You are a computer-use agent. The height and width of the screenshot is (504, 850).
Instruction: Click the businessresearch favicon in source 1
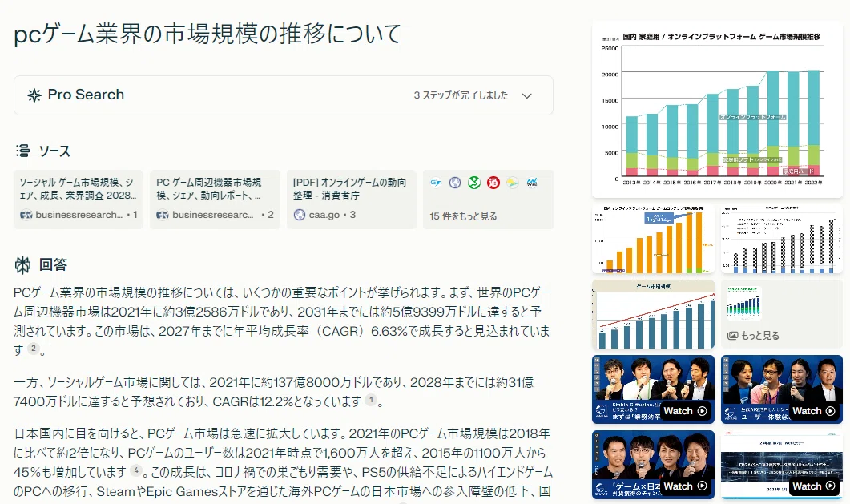pos(26,215)
